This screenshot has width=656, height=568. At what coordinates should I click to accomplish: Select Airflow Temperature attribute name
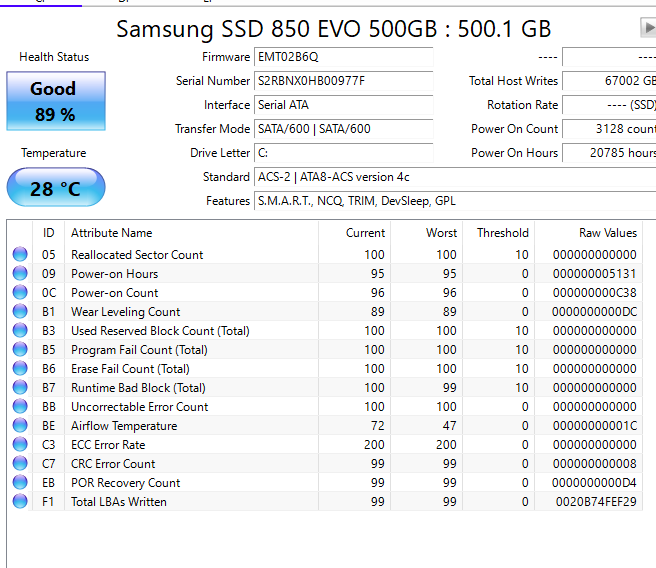[x=124, y=426]
